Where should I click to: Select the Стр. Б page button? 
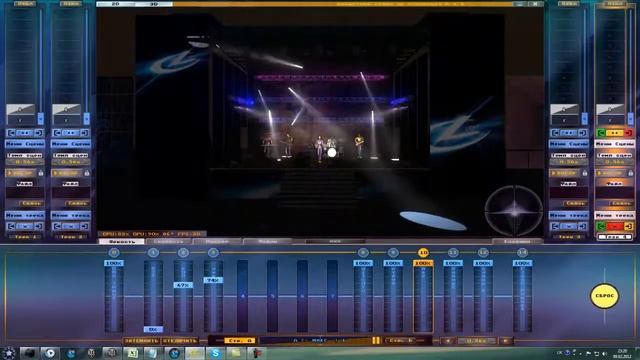coord(401,340)
